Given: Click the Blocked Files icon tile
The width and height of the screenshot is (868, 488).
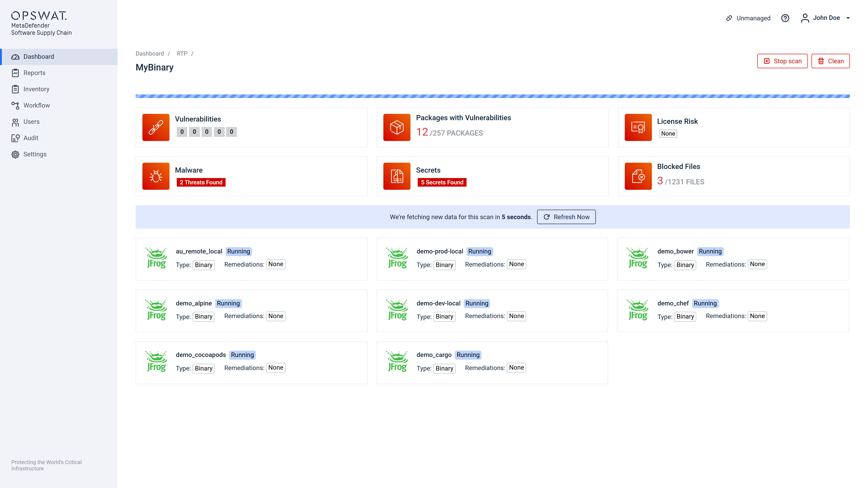Looking at the screenshot, I should (638, 176).
